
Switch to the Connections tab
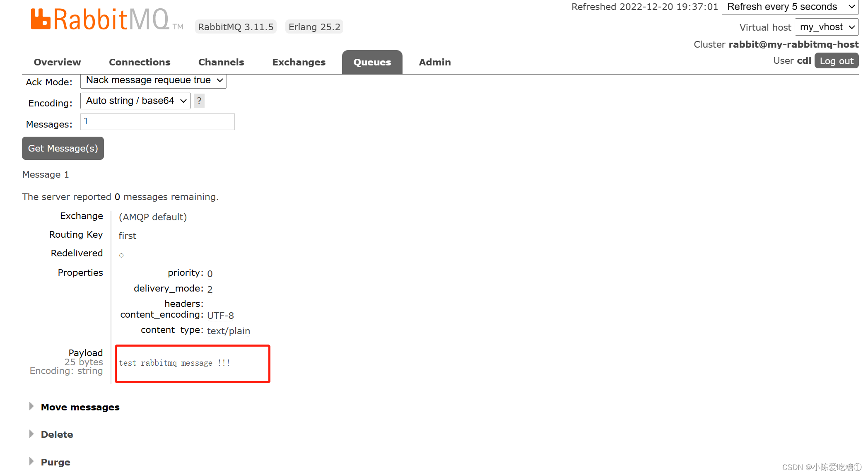point(140,62)
